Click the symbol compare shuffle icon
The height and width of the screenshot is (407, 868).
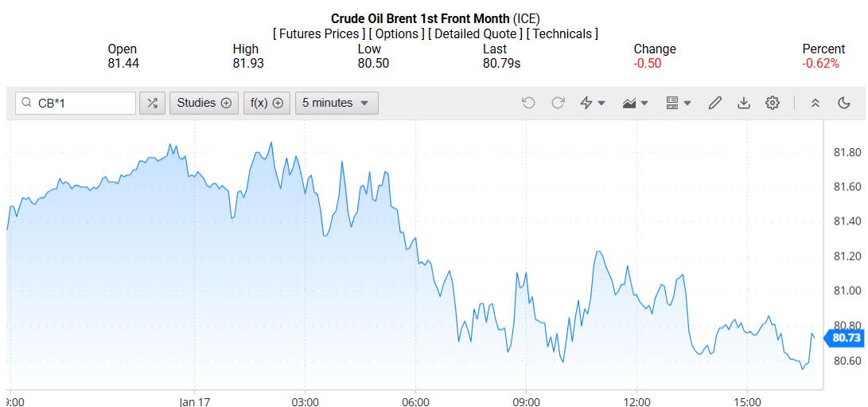tap(153, 103)
